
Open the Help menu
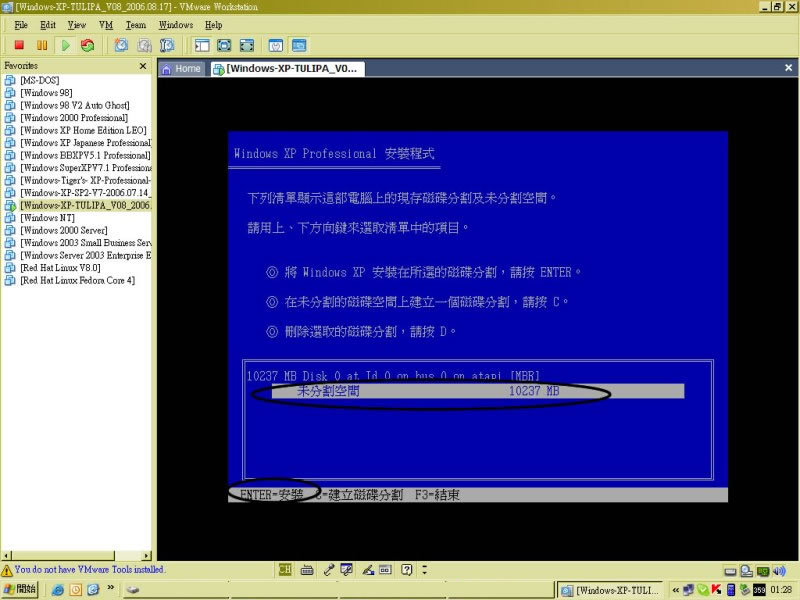(214, 25)
